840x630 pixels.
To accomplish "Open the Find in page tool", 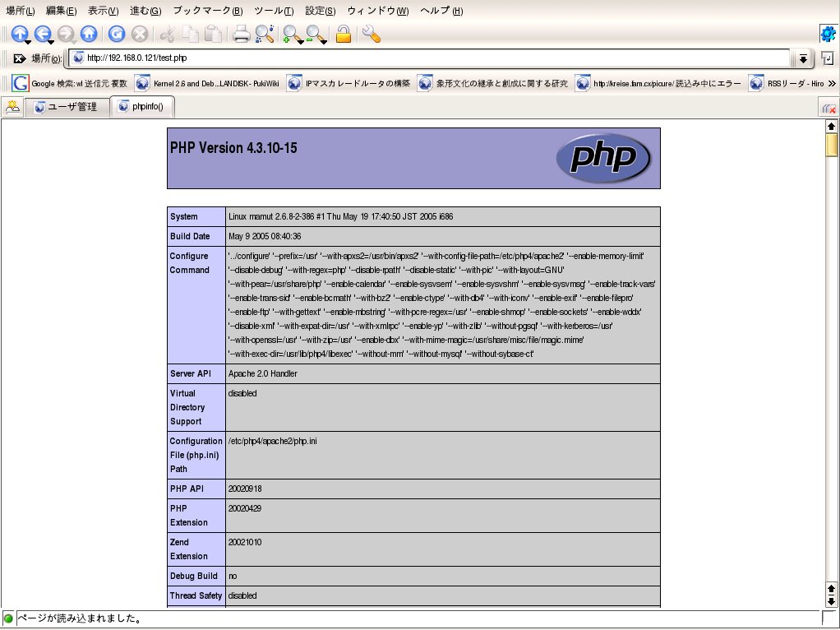I will (x=264, y=34).
